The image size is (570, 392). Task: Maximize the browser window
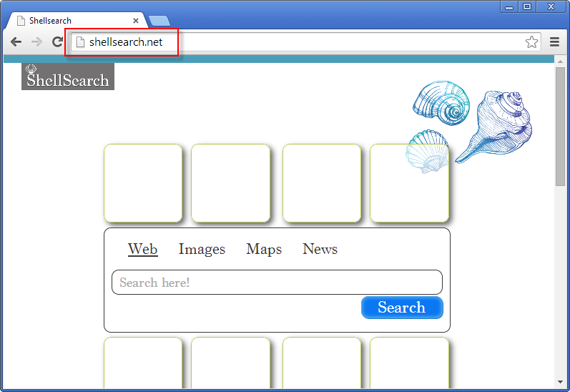tap(527, 7)
